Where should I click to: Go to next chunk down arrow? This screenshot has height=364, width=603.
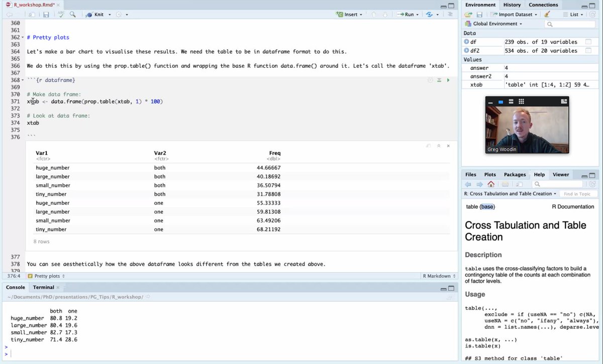point(384,15)
